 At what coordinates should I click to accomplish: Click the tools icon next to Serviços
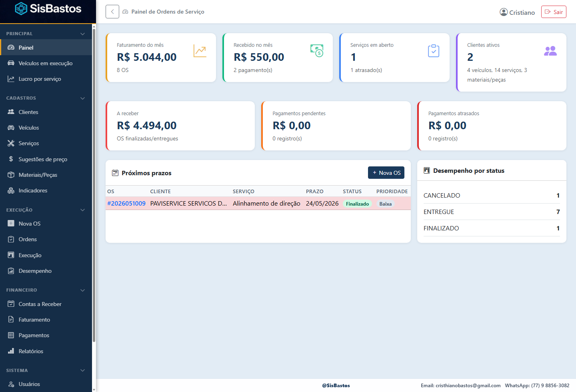(11, 143)
